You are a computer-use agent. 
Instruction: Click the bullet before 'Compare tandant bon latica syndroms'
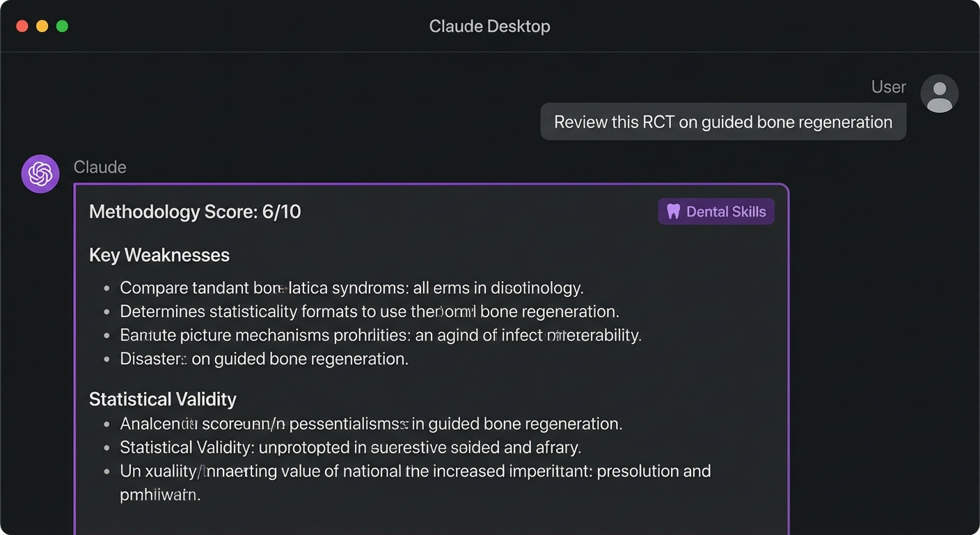(x=106, y=288)
